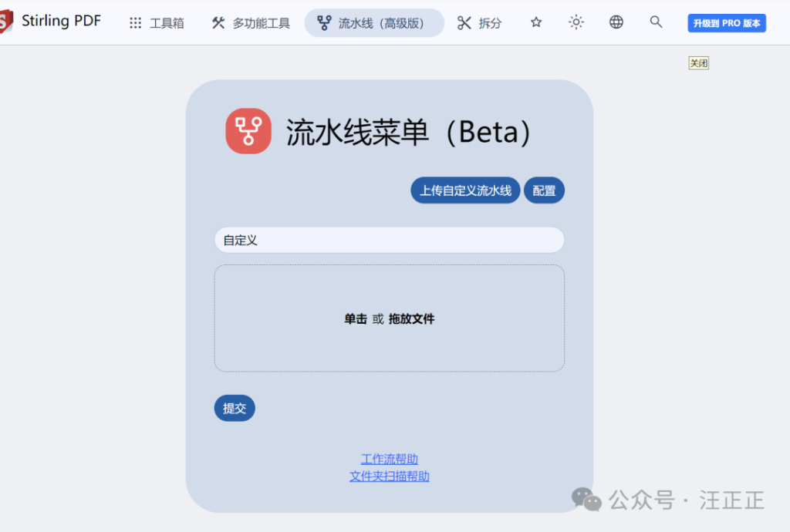Image resolution: width=790 pixels, height=532 pixels.
Task: Click the 升级到 PRO 版本 button
Action: click(x=726, y=22)
